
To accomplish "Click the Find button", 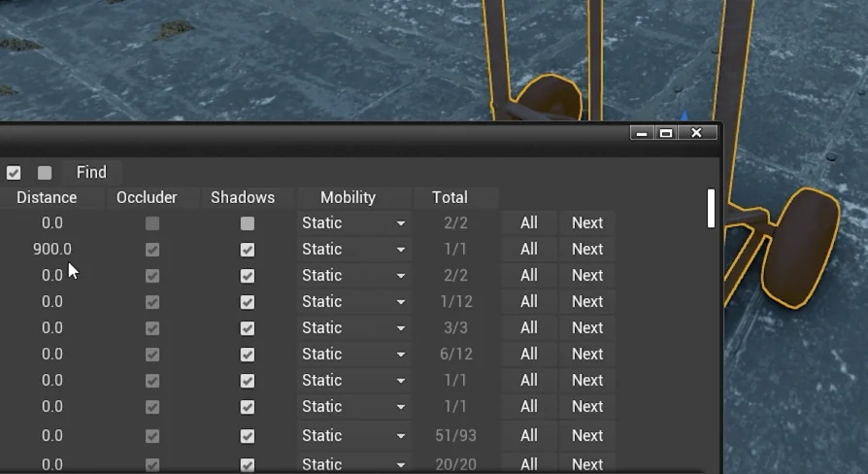I will tap(91, 172).
